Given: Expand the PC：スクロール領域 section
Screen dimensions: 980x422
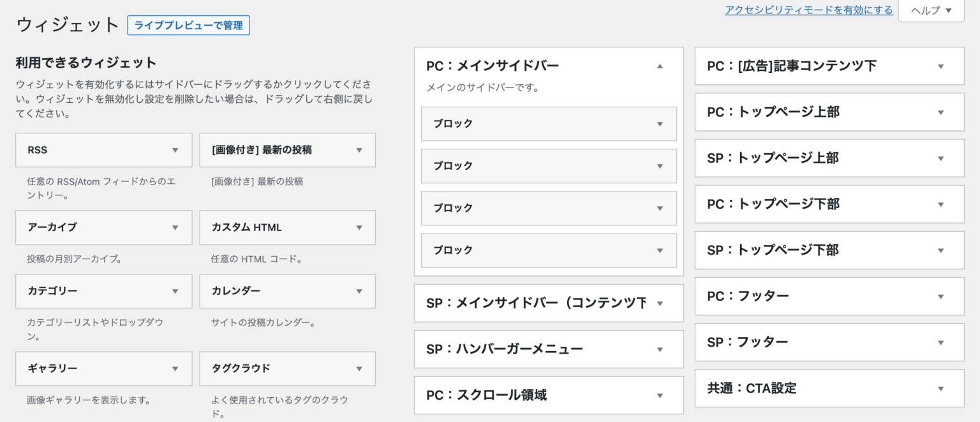Looking at the screenshot, I should 660,395.
